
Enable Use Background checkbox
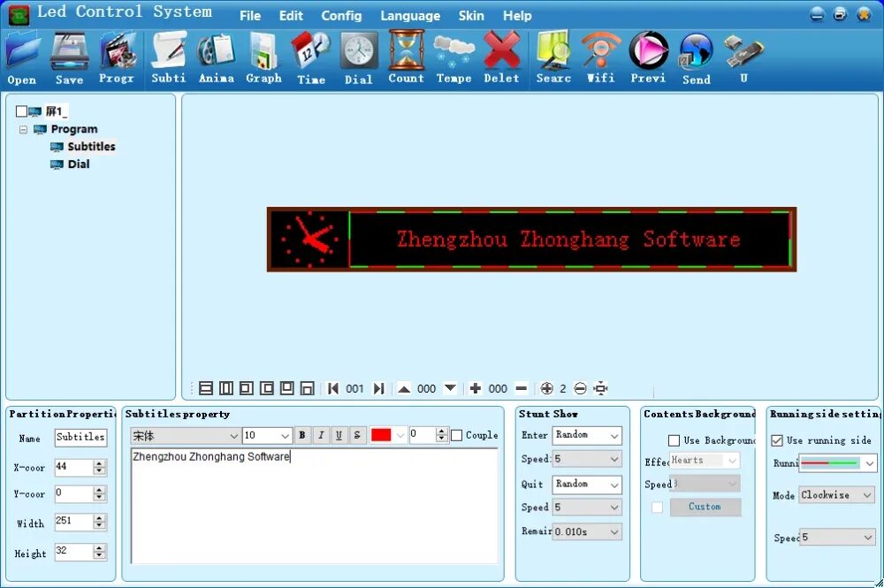674,440
